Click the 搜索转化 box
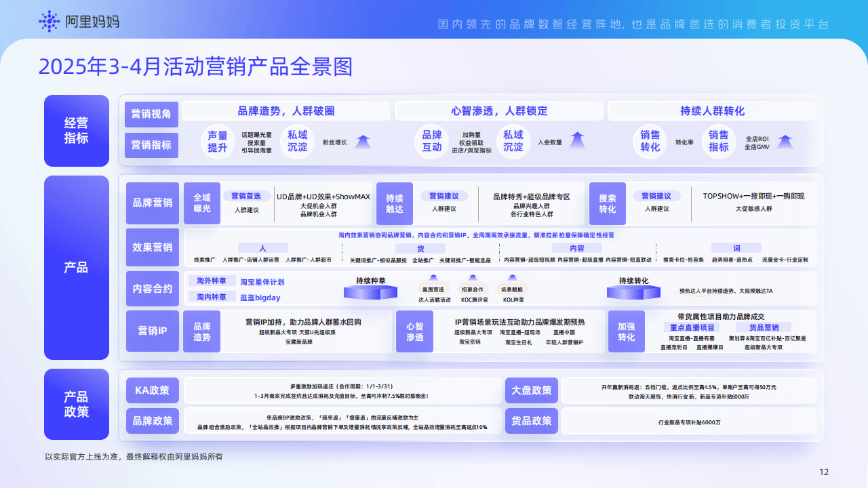Viewport: 868px width, 488px height. point(608,203)
